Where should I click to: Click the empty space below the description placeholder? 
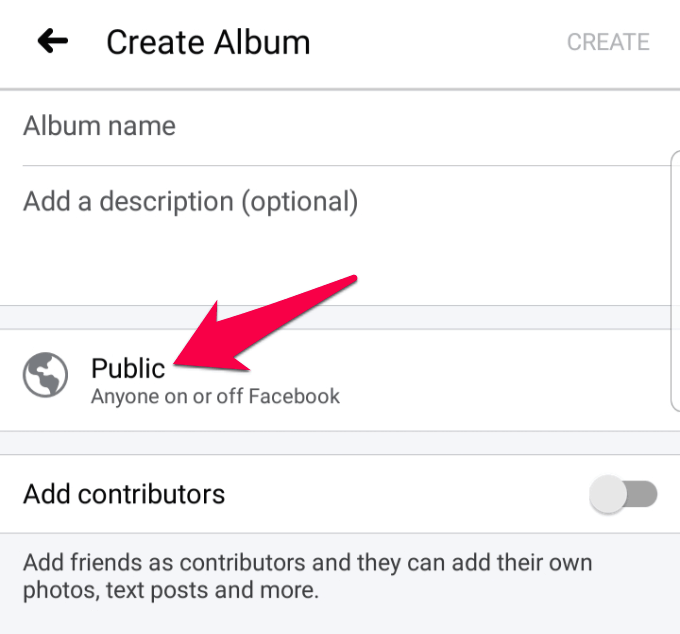pyautogui.click(x=300, y=265)
